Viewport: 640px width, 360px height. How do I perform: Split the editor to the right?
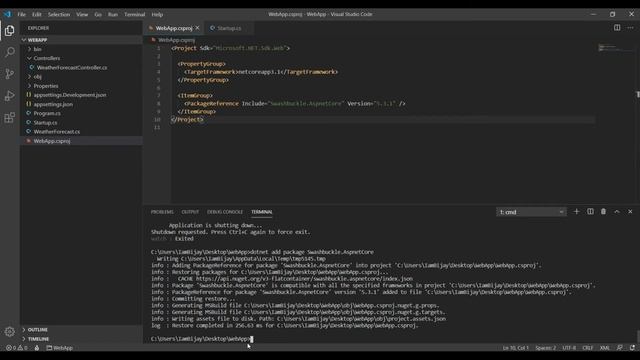pos(617,28)
